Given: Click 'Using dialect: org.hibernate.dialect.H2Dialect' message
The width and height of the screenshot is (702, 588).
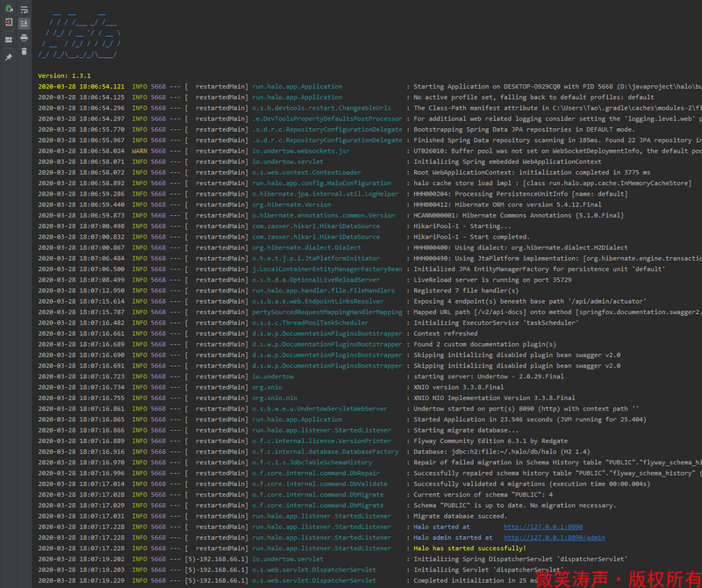Looking at the screenshot, I should point(520,247).
